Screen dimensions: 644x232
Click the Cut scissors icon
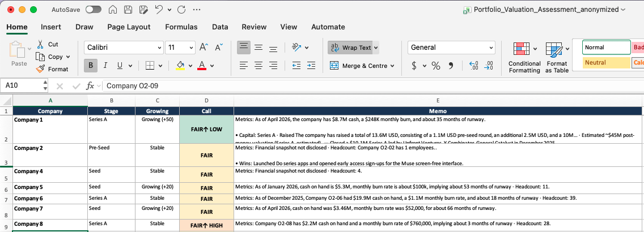(x=40, y=44)
